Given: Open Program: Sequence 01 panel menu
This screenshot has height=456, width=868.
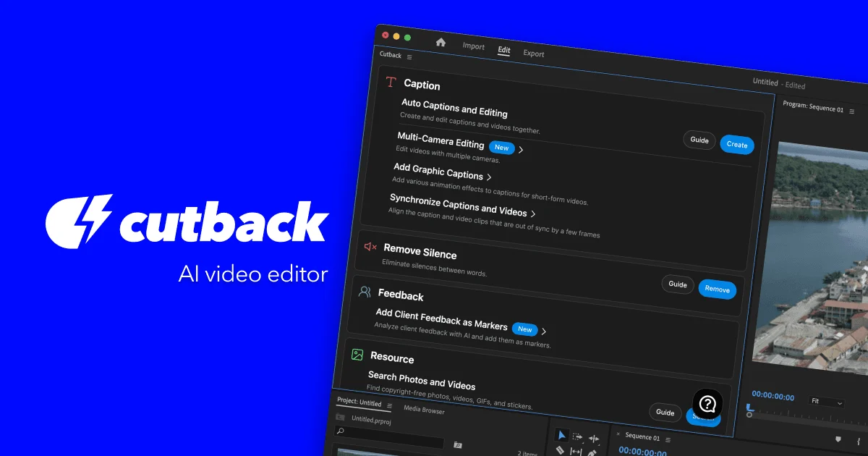Looking at the screenshot, I should click(852, 111).
